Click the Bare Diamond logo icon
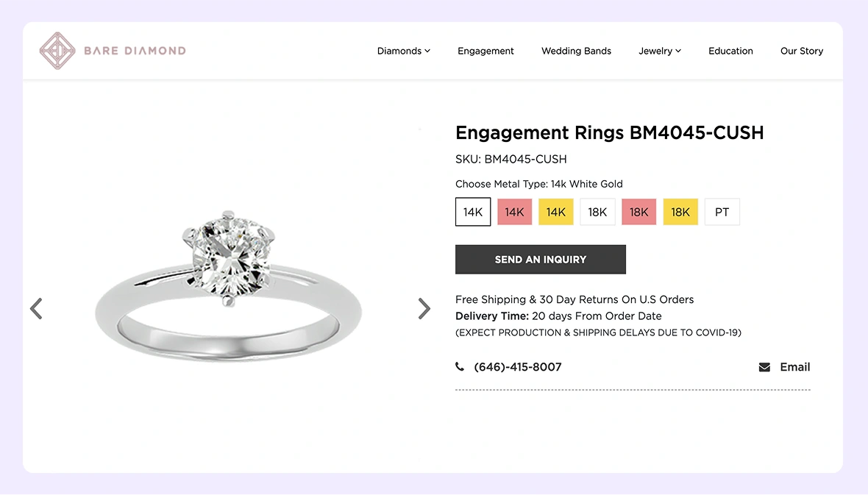This screenshot has width=868, height=495. (57, 51)
